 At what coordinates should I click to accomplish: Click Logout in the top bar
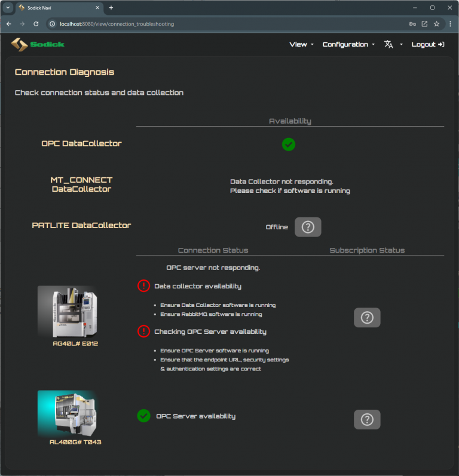coord(428,44)
